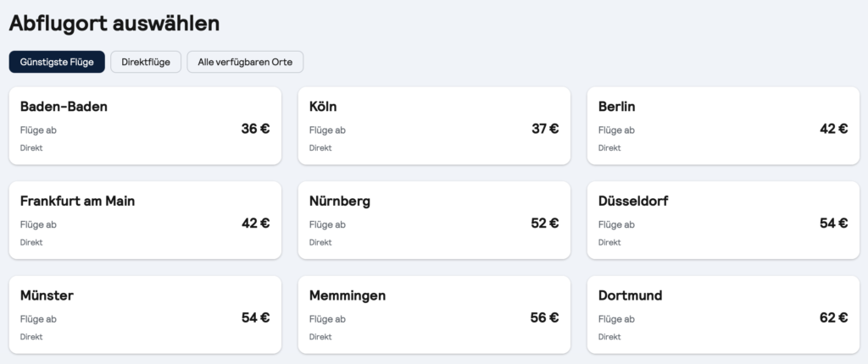Click the 56 € Memmingen price
Viewport: 868px width, 364px height.
click(x=545, y=318)
